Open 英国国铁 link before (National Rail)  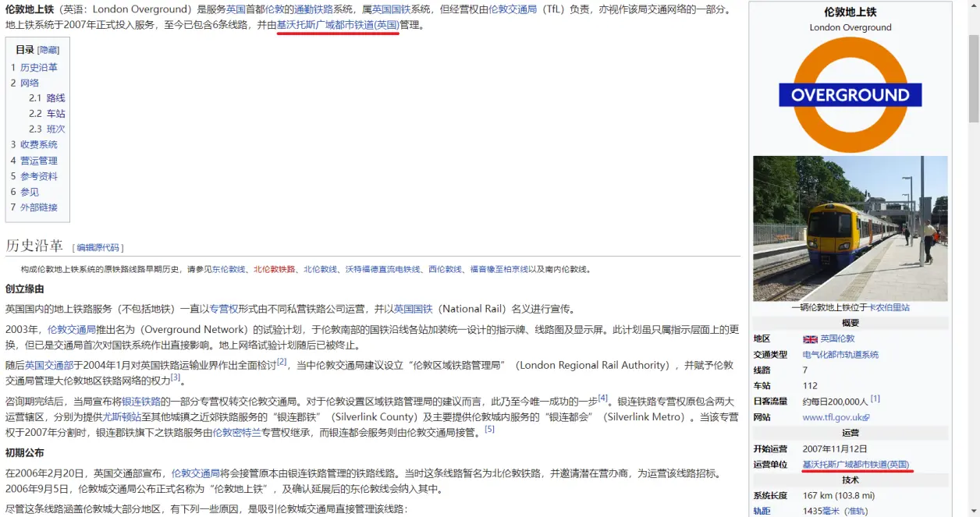[x=413, y=309]
